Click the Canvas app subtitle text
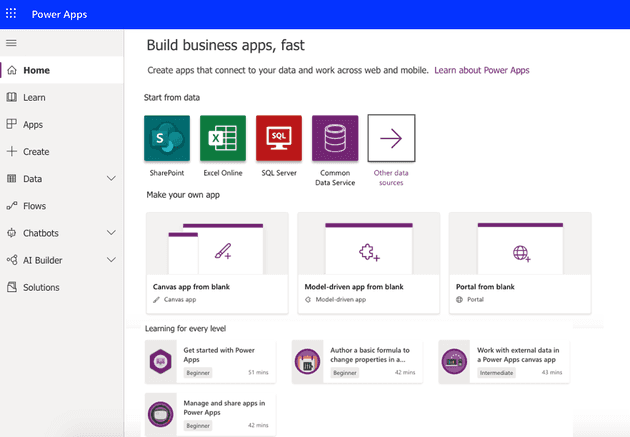The height and width of the screenshot is (437, 630). tap(180, 299)
